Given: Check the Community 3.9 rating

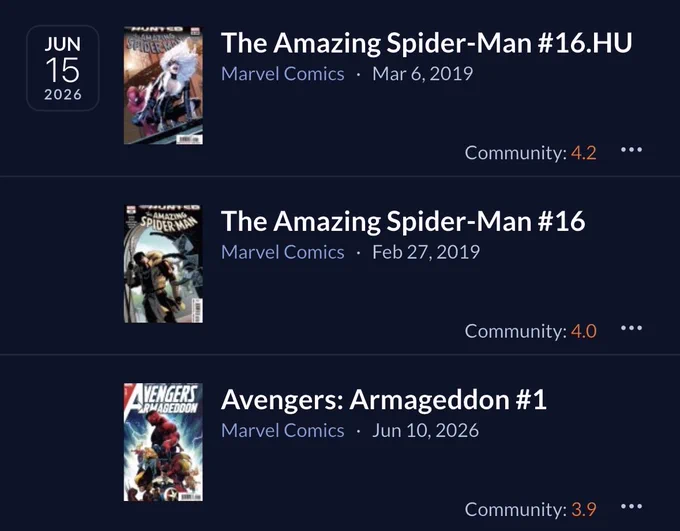Looking at the screenshot, I should pos(530,509).
